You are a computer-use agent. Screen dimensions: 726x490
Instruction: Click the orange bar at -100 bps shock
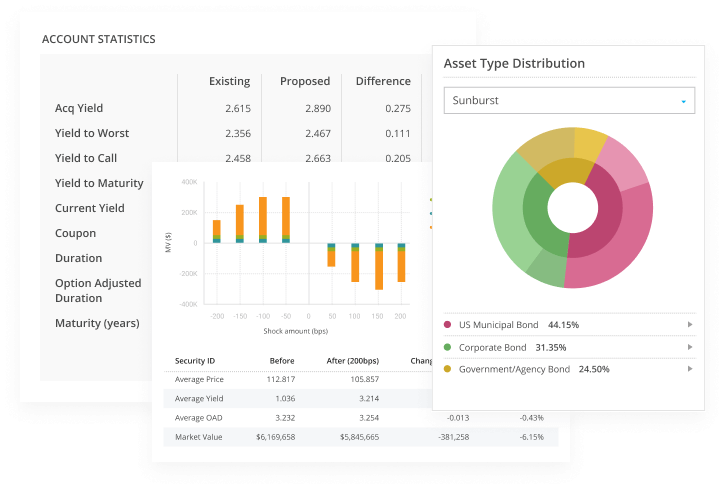tap(262, 214)
